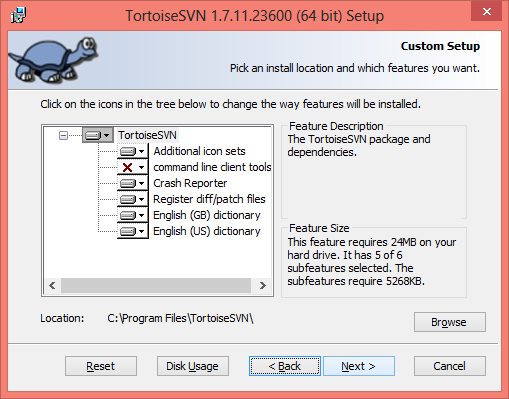Select command line client tools feature

click(x=212, y=167)
